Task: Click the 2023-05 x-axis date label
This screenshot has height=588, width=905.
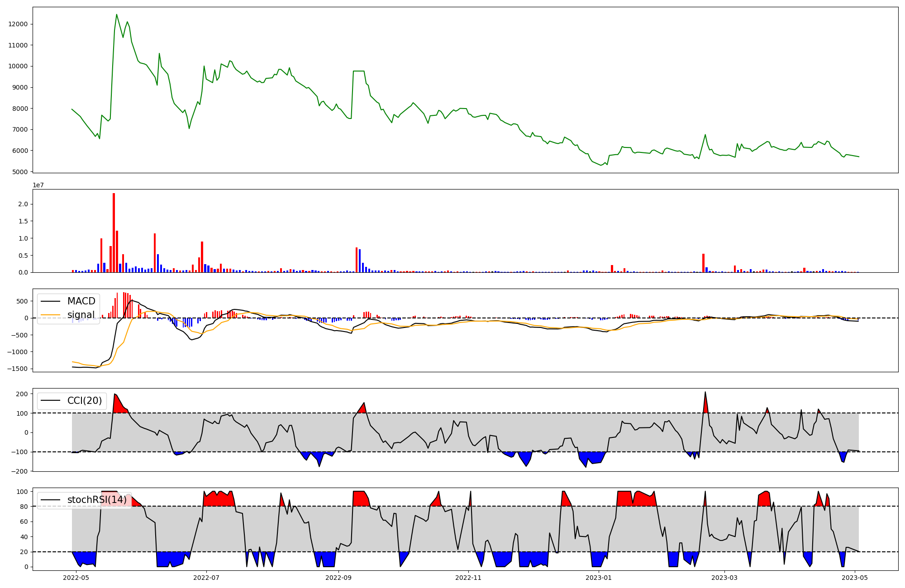Action: tap(855, 578)
